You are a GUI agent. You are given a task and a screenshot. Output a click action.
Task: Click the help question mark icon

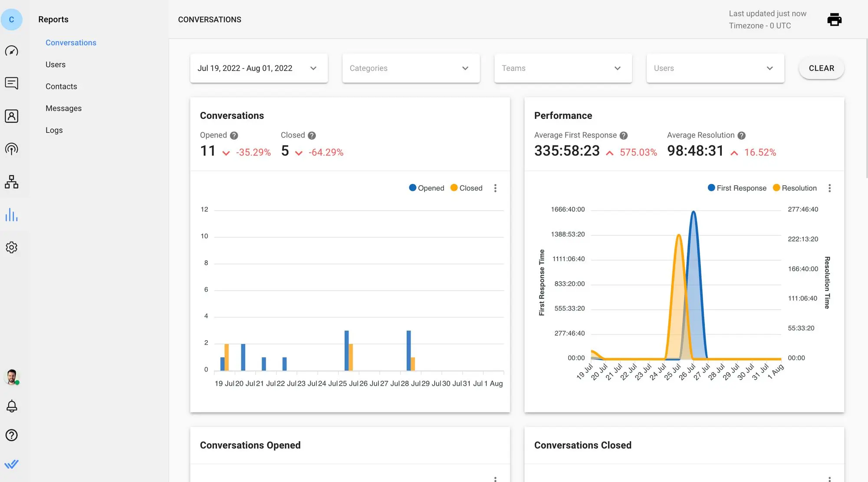coord(11,435)
